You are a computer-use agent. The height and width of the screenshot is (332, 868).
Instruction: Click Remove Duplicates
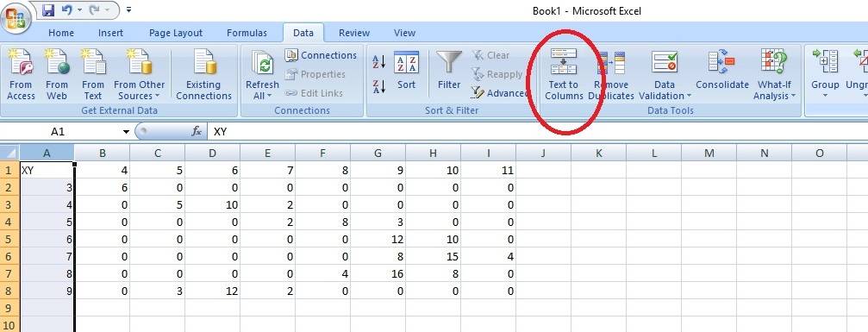tap(611, 75)
